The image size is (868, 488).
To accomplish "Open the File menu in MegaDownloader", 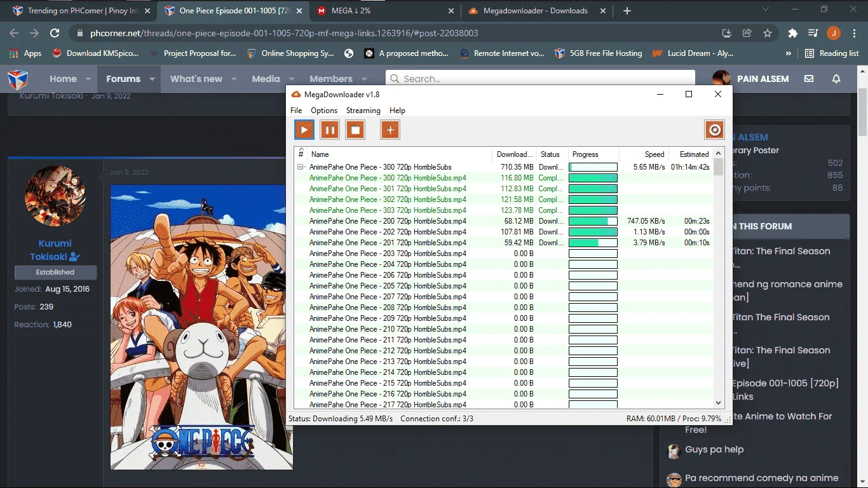I will 296,111.
